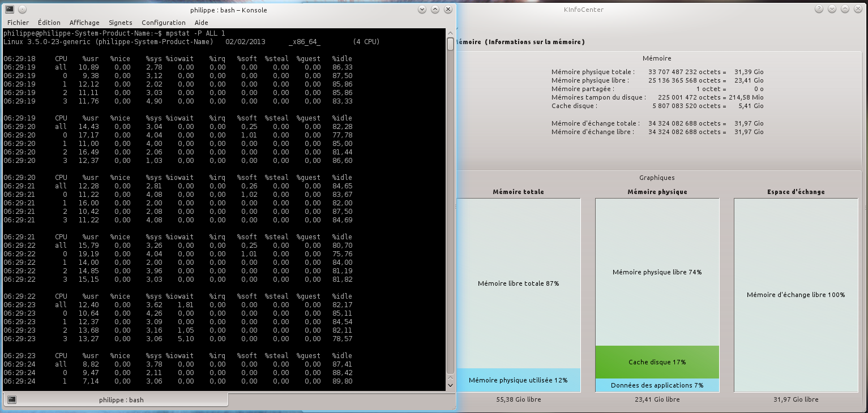This screenshot has width=868, height=413.
Task: Open the Aide menu in Konsole
Action: 202,23
